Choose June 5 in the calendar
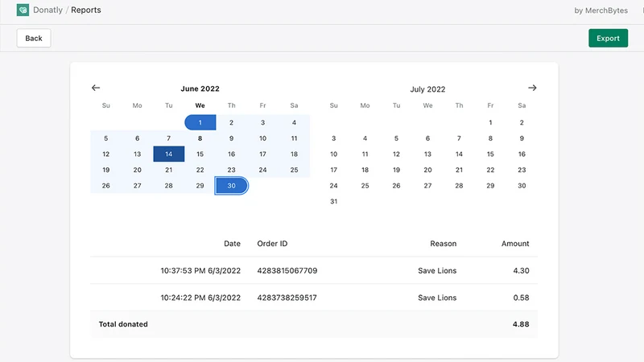This screenshot has width=644, height=362. pyautogui.click(x=106, y=138)
